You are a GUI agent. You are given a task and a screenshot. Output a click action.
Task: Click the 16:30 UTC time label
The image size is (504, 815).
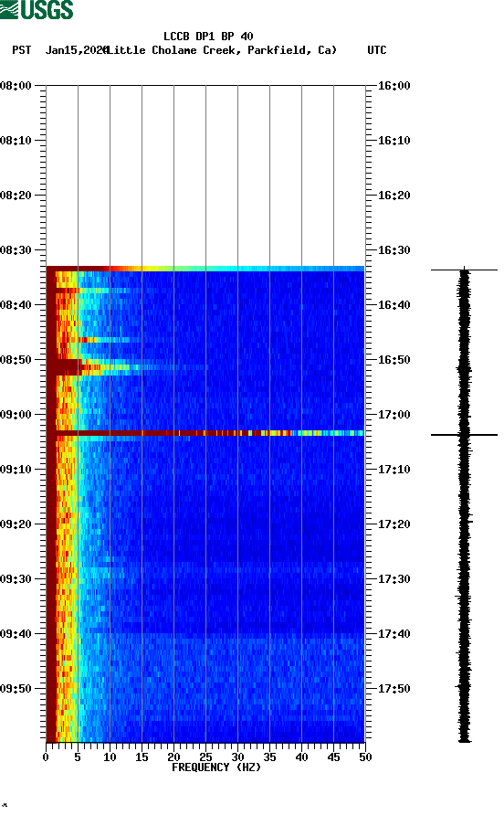(394, 250)
